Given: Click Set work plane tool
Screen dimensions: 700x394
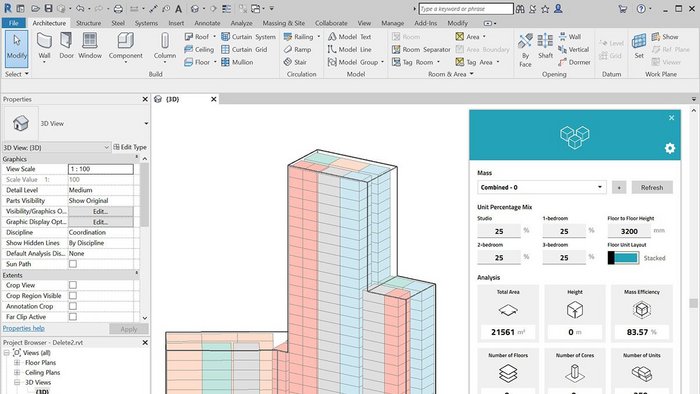Looking at the screenshot, I should coord(639,46).
